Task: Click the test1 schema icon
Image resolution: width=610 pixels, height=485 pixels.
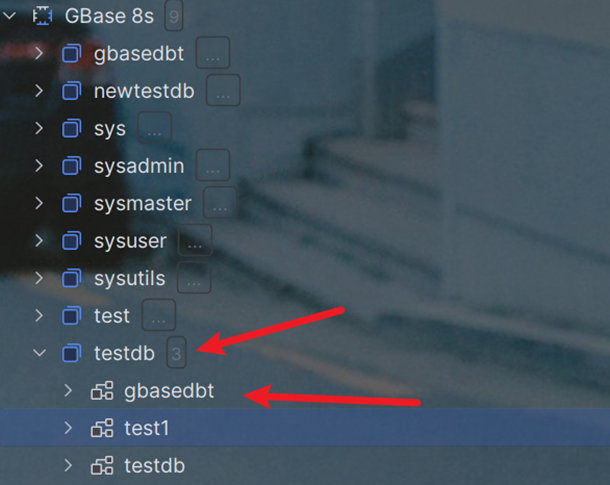Action: 101,428
